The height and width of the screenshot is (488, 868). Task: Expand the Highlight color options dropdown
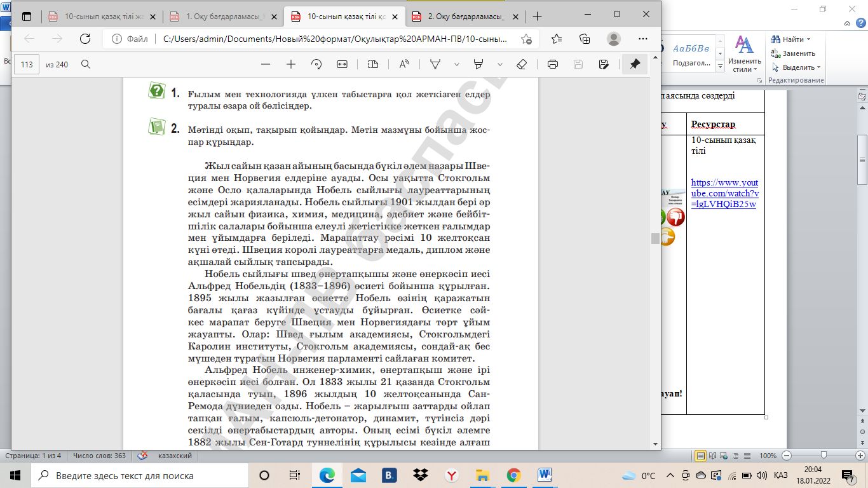tap(500, 64)
